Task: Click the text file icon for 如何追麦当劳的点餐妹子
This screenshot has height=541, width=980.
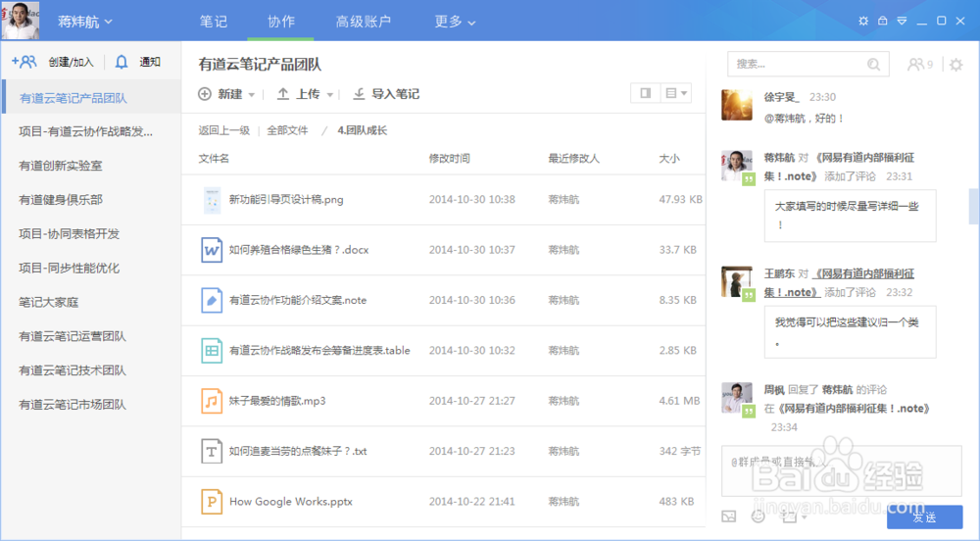Action: pyautogui.click(x=212, y=451)
